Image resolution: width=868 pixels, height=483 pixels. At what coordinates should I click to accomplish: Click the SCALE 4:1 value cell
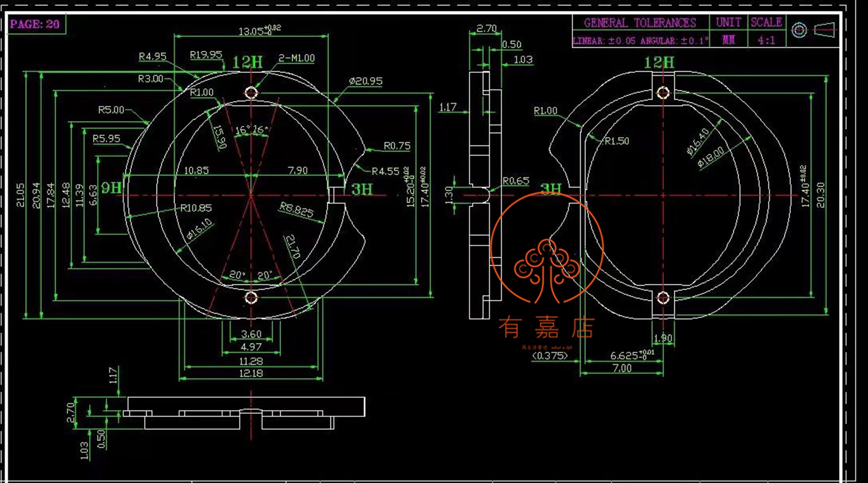point(766,40)
